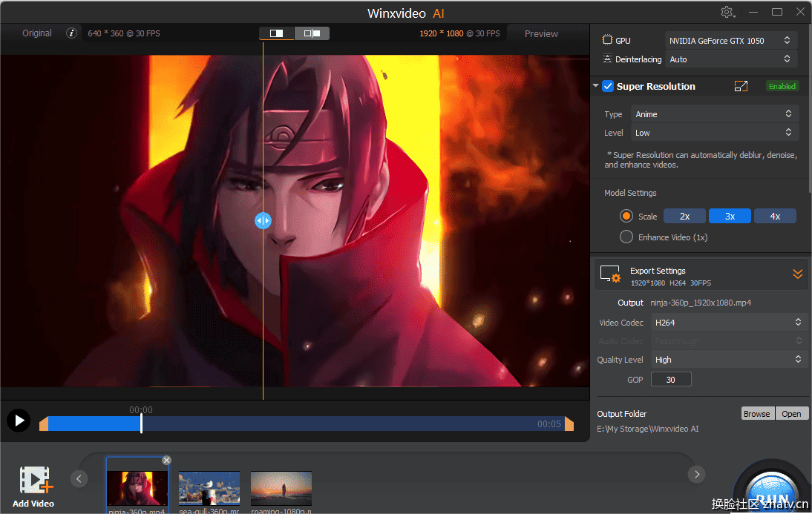Play the video preview

coord(19,421)
